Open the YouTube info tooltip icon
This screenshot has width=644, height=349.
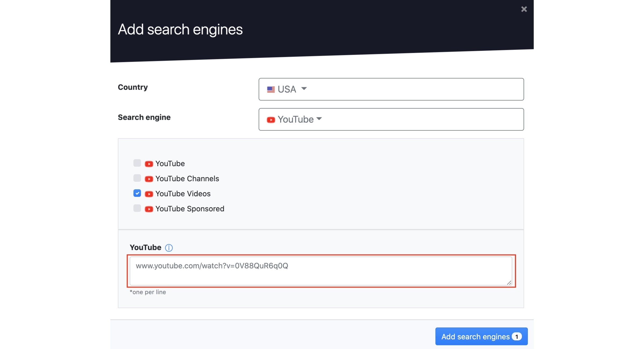(169, 248)
